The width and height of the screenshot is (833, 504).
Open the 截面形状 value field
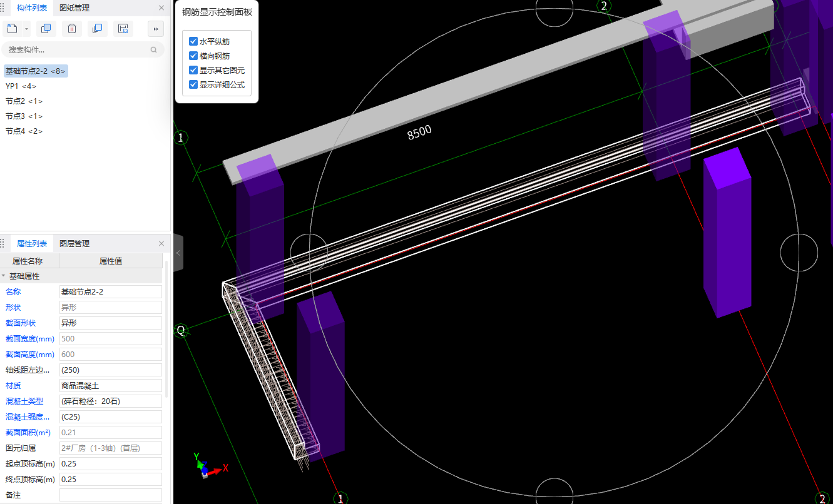(111, 323)
